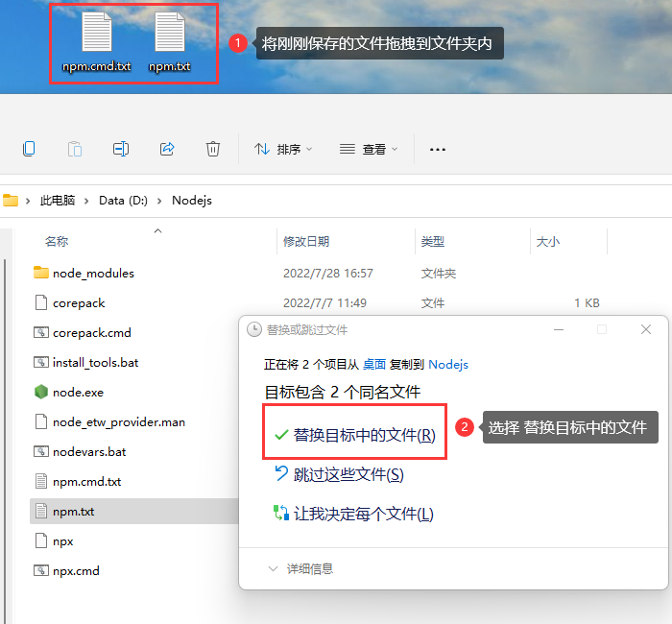Click 1 KB size cell

click(587, 303)
